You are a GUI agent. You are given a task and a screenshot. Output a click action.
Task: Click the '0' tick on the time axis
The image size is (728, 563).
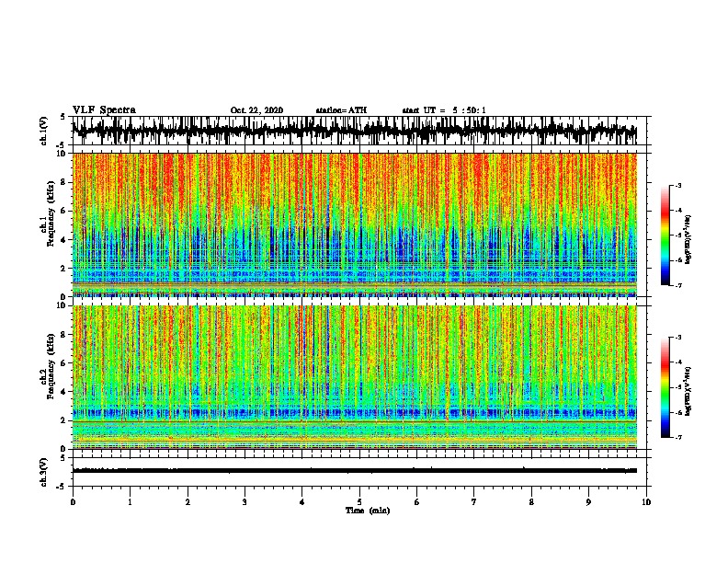tap(73, 502)
